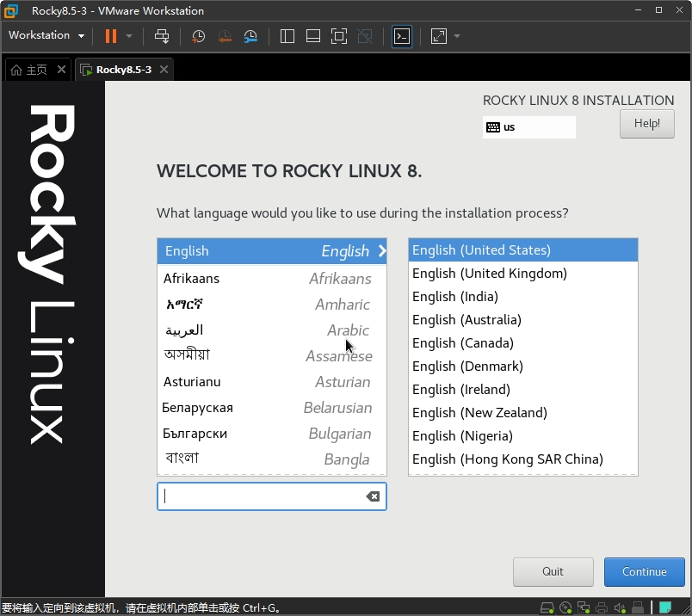The width and height of the screenshot is (692, 616).
Task: Take a snapshot of this virtual machine
Action: pos(198,36)
